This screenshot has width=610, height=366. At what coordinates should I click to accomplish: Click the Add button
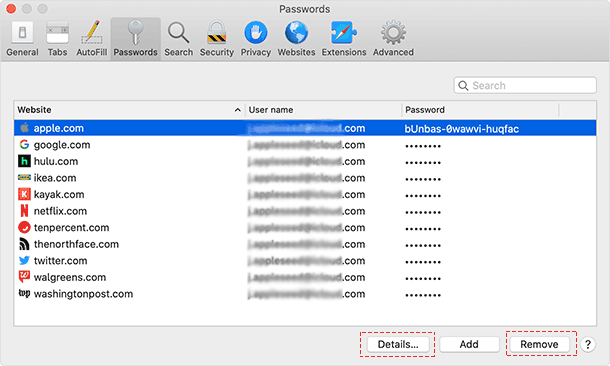[469, 344]
